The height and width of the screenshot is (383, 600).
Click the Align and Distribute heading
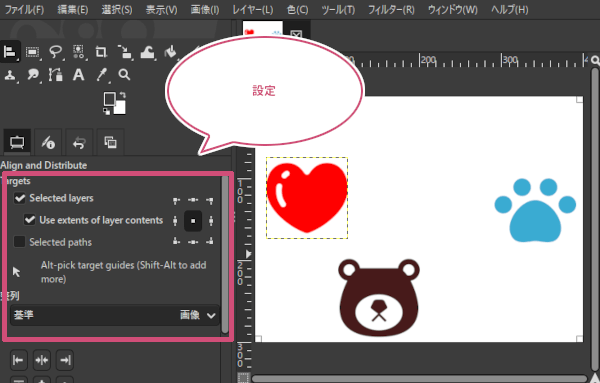(44, 165)
